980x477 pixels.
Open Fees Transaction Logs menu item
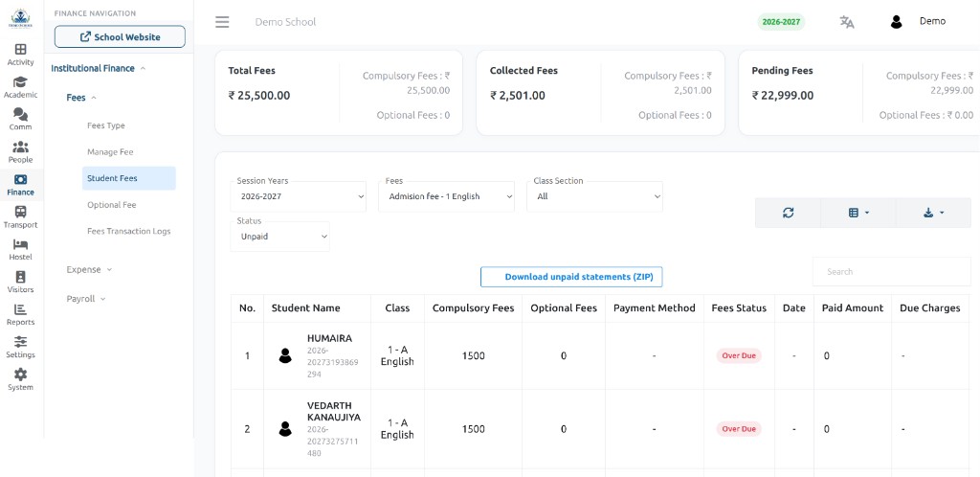pyautogui.click(x=129, y=231)
